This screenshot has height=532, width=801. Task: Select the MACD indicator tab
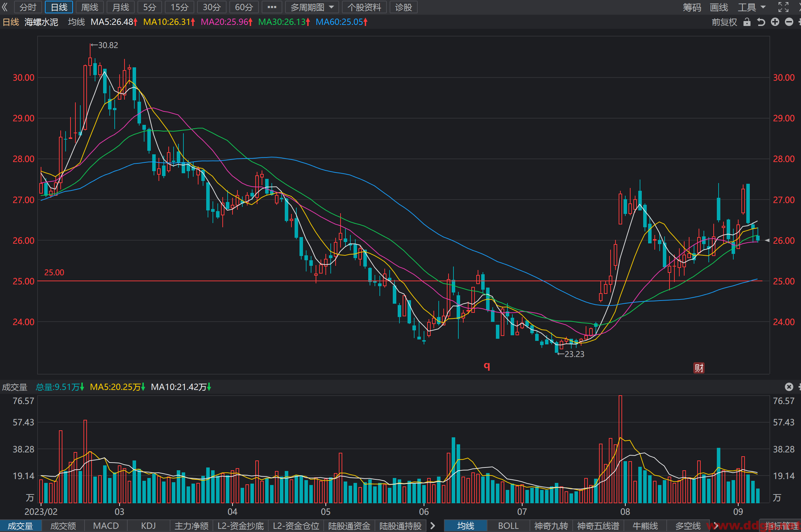coord(106,526)
